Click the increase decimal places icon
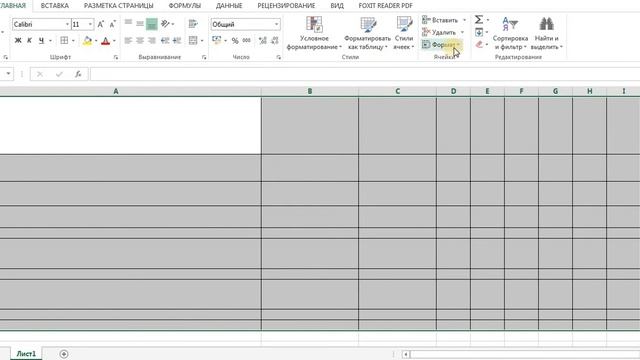640x360 pixels. (x=262, y=40)
